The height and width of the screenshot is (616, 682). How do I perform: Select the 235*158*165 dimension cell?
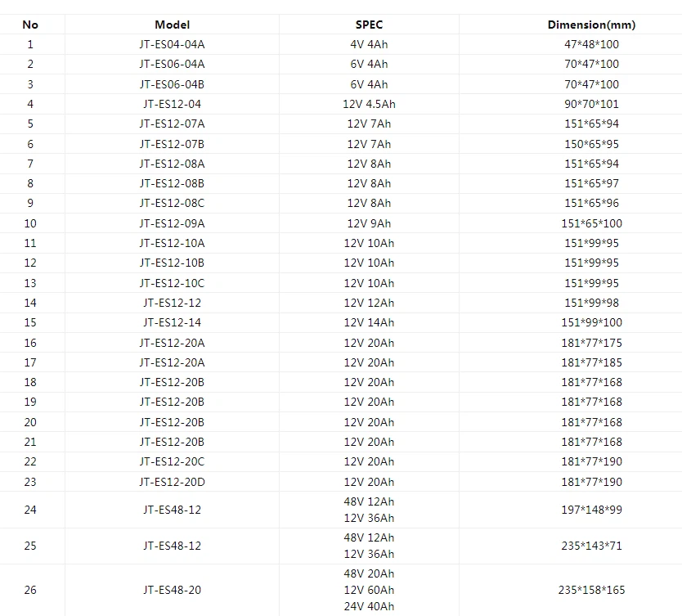pyautogui.click(x=591, y=590)
